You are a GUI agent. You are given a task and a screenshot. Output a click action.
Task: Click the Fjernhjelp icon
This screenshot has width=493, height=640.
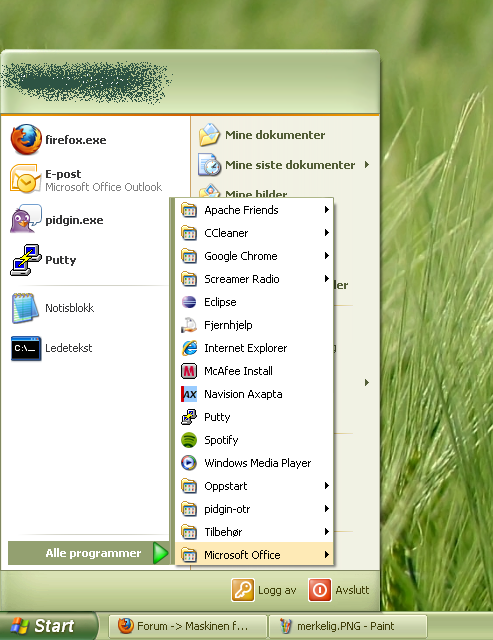point(189,325)
